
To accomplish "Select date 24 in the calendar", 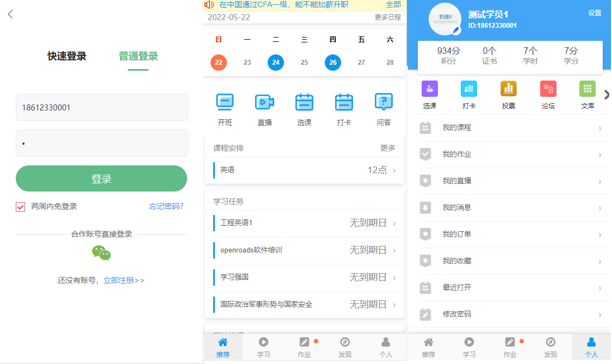I will [x=276, y=63].
